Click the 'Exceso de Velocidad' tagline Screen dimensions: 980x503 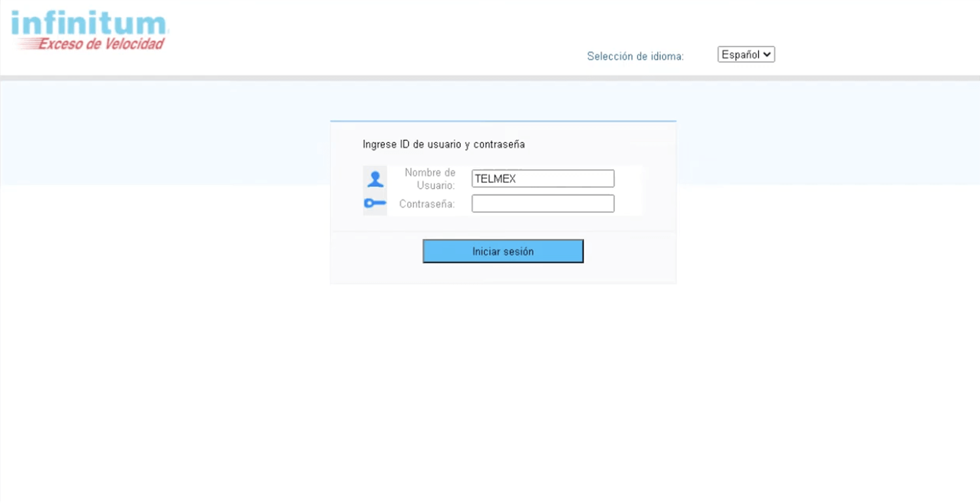tap(101, 44)
